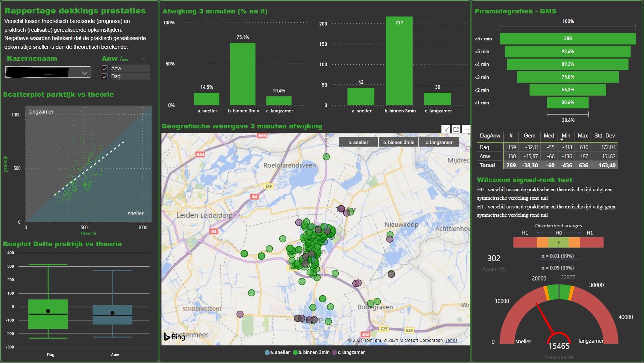Sort the table by the # column header
644x363 pixels.
[511, 136]
